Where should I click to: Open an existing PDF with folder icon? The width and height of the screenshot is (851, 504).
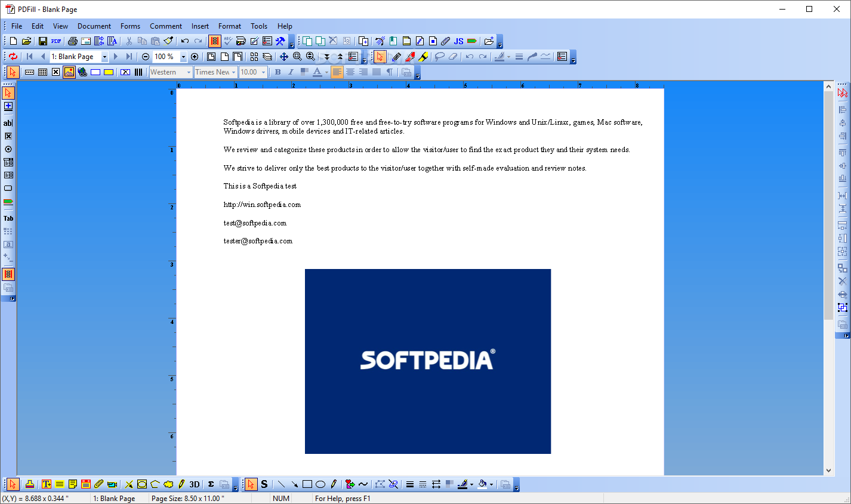click(26, 41)
